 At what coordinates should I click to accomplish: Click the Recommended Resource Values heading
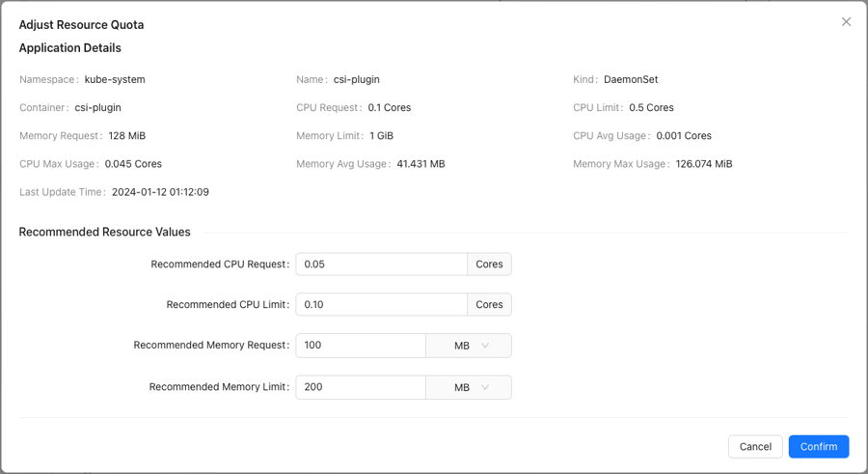click(104, 232)
